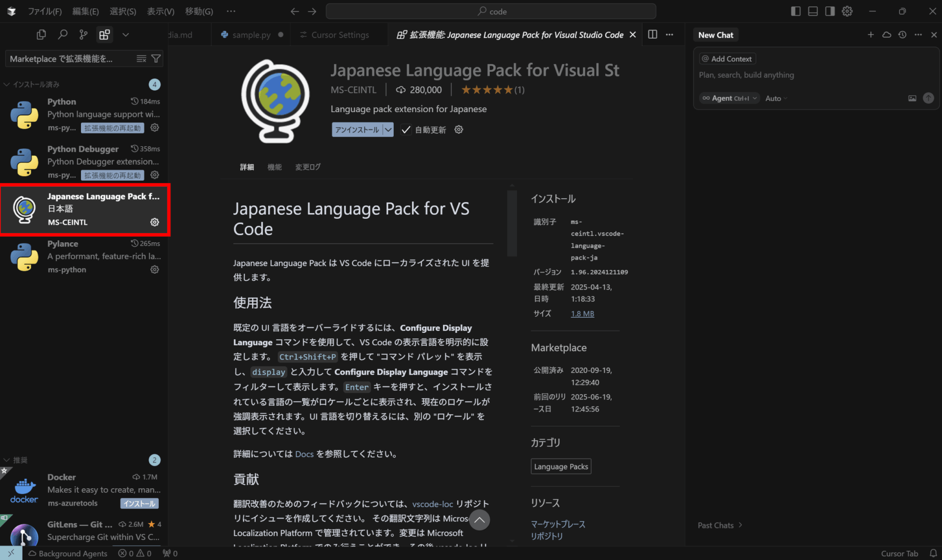Open Japanese Language Pack gear in list
This screenshot has height=560, width=942.
coord(155,222)
